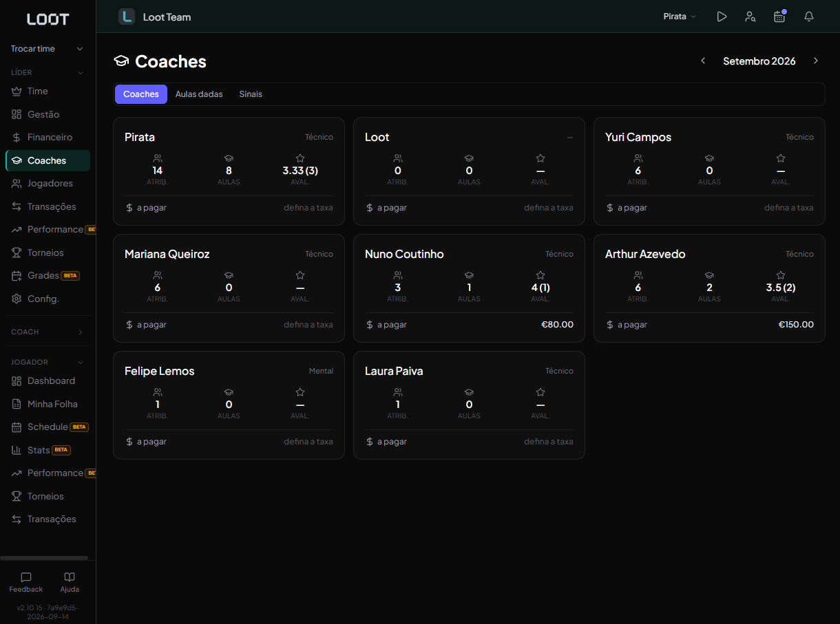
Task: Click defina a taxa on Felipe Lemos card
Action: click(308, 442)
